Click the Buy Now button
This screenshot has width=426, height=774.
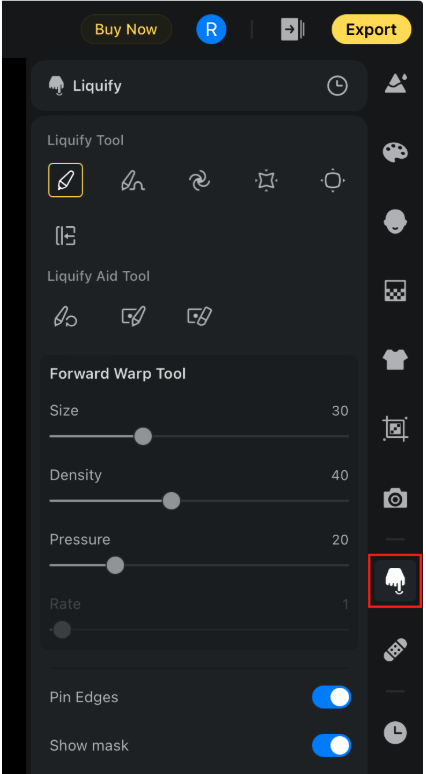click(126, 30)
